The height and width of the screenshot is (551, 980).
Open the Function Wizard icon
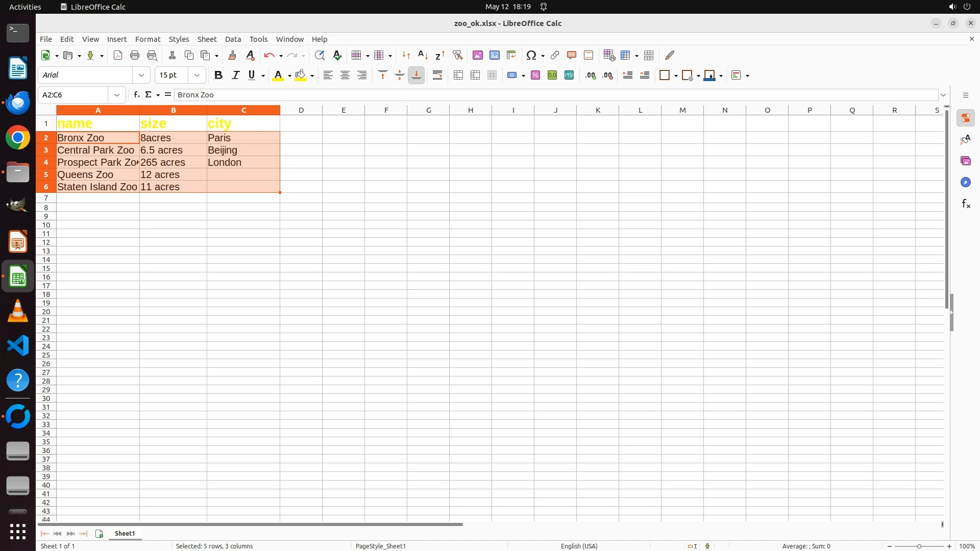coord(136,94)
